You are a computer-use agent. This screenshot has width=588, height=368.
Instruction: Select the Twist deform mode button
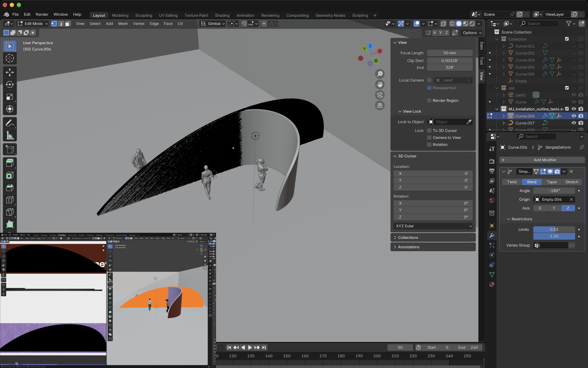512,182
